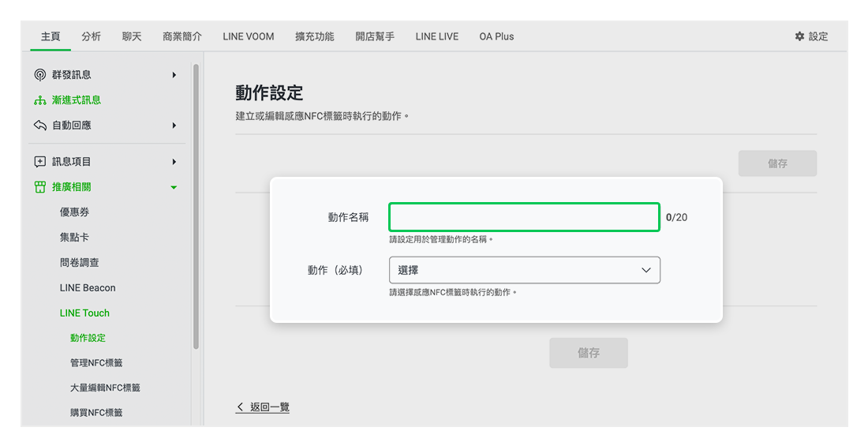Viewport: 868px width, 446px height.
Task: Open 優惠券 in the sidebar
Action: (x=74, y=212)
